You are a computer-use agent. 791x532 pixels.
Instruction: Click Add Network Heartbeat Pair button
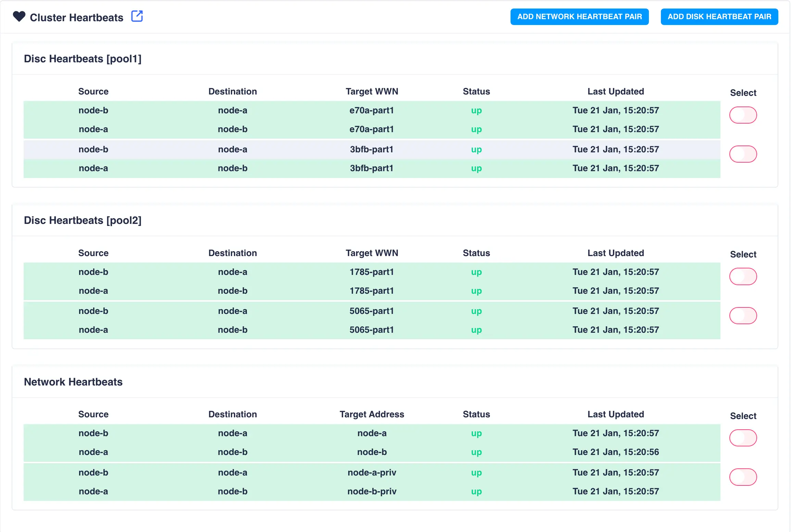coord(579,17)
